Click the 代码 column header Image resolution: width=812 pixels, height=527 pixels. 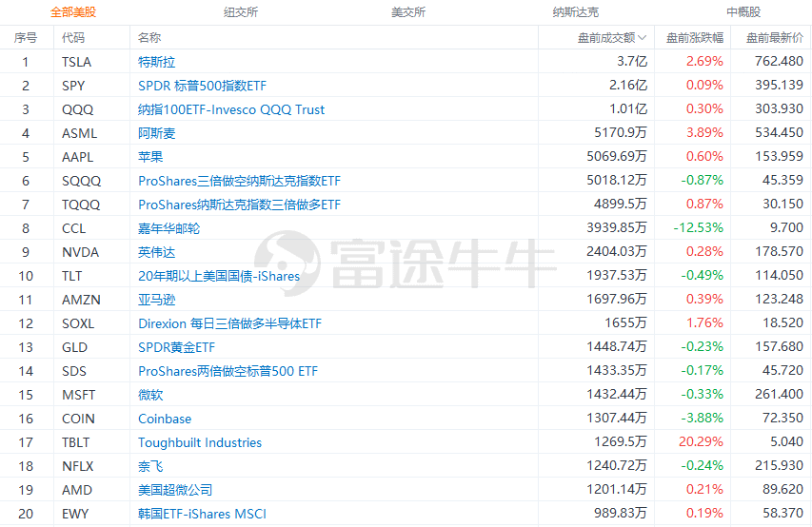coord(73,38)
